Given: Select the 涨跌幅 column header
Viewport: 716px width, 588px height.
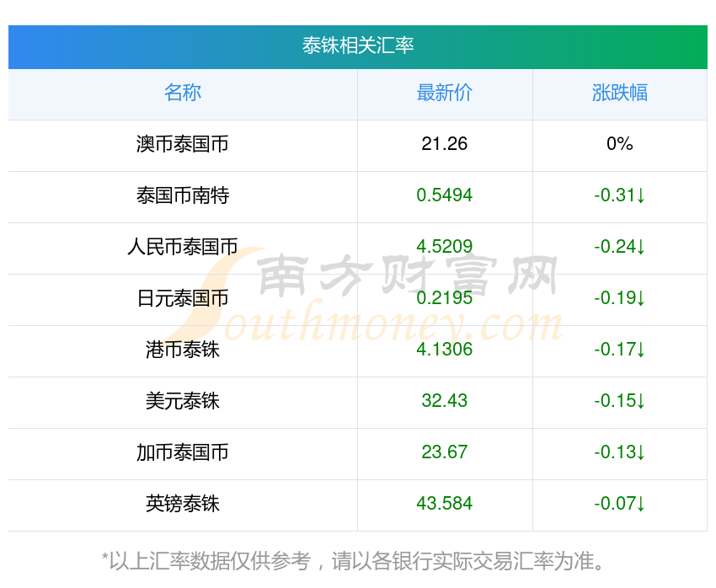Looking at the screenshot, I should click(x=620, y=93).
